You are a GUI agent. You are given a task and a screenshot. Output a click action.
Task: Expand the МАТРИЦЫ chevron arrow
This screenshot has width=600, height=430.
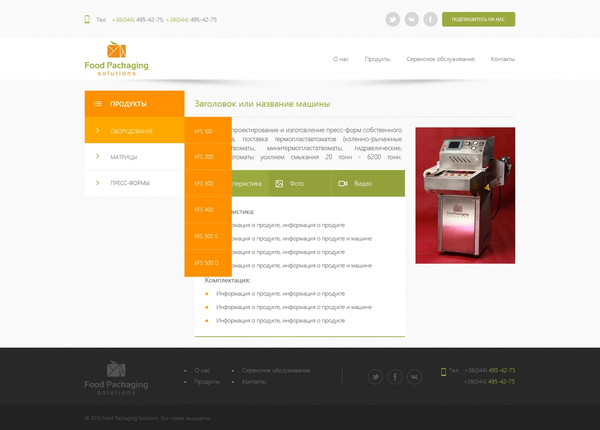pos(98,156)
